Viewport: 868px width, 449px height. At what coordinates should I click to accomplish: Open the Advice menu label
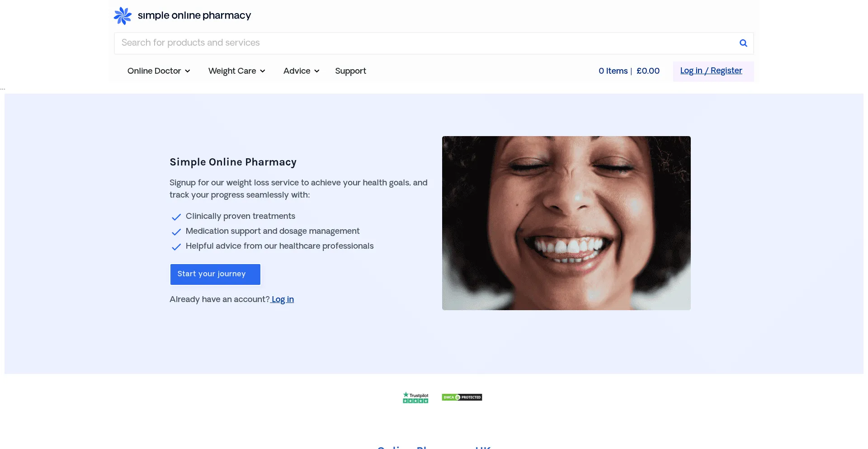pyautogui.click(x=297, y=71)
